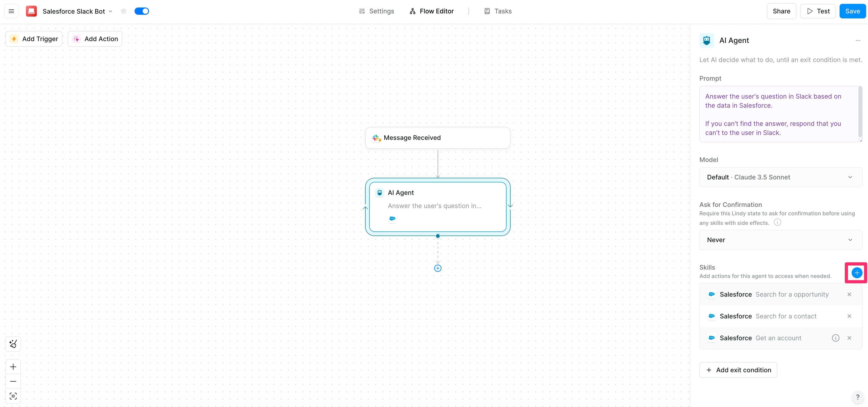Click the favorite star icon
This screenshot has width=868, height=407.
click(123, 11)
